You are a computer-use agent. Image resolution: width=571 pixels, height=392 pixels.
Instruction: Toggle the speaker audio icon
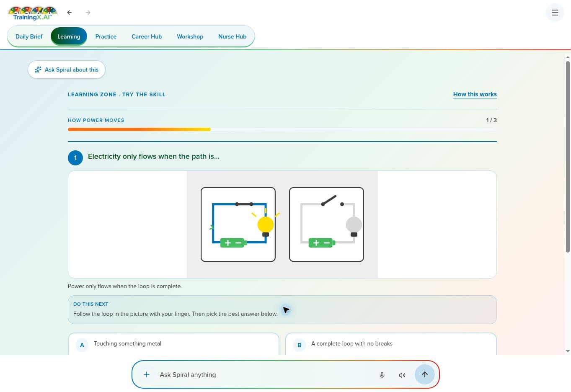coord(402,375)
